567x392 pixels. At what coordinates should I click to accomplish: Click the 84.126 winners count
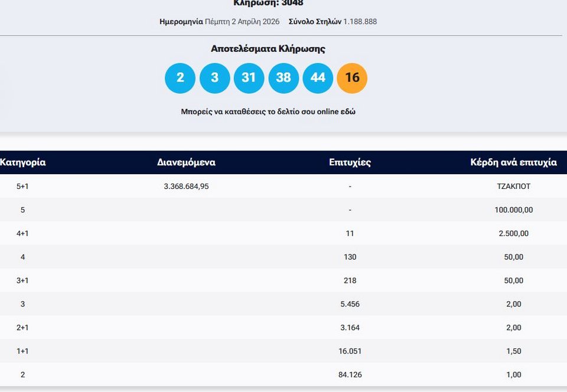pos(350,374)
